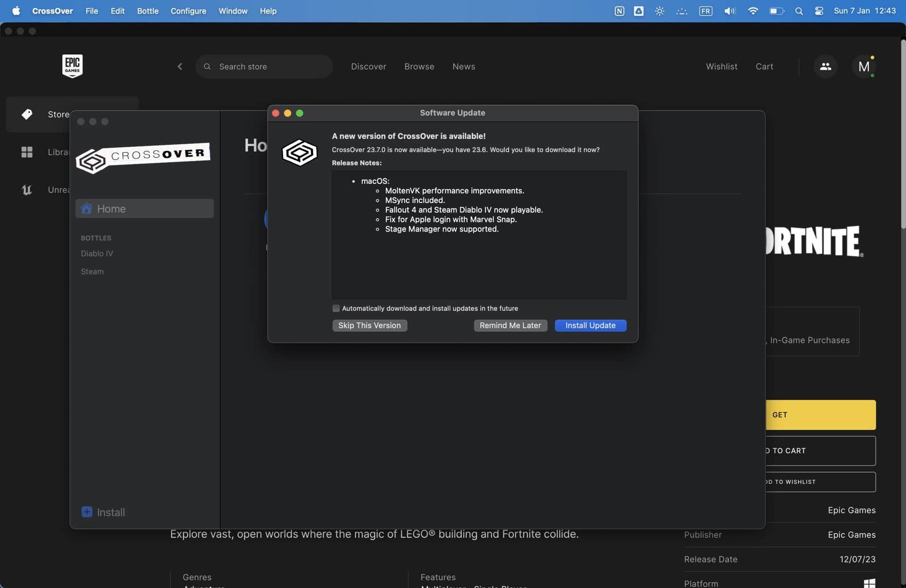Open the Edit menu

(x=117, y=11)
